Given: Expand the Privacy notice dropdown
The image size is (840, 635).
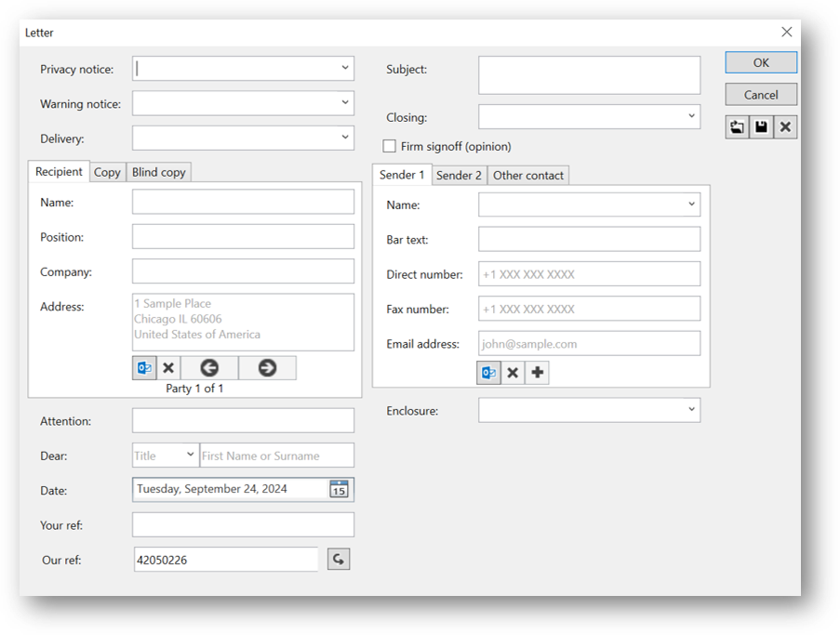Looking at the screenshot, I should [x=345, y=68].
